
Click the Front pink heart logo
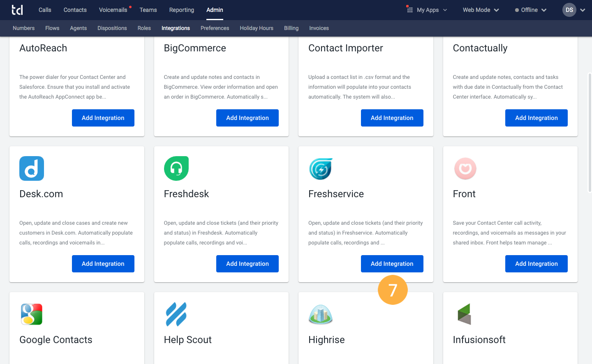465,168
